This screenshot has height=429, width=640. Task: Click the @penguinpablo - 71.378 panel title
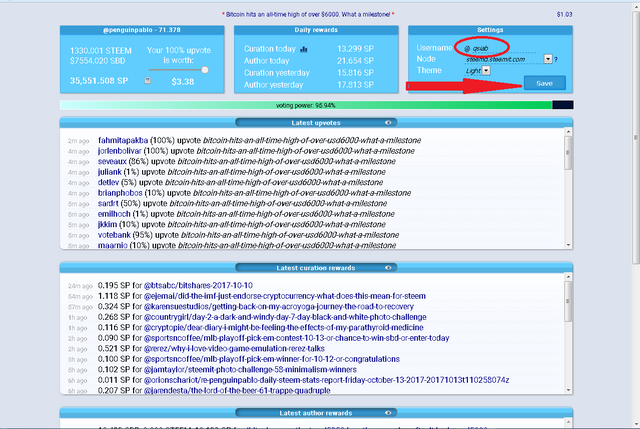coord(142,30)
